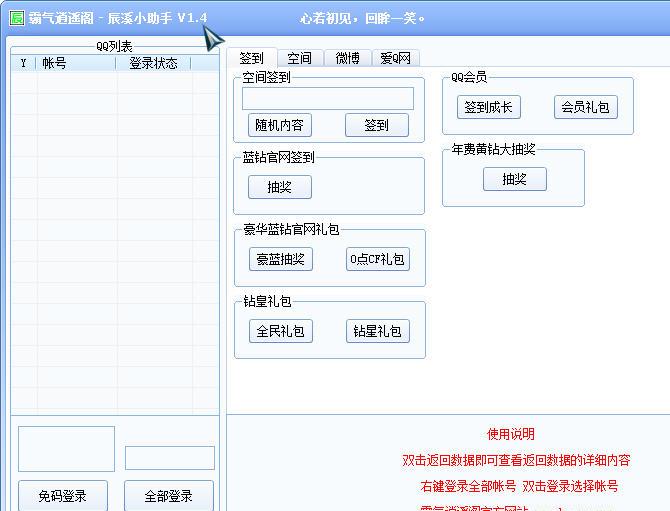This screenshot has width=670, height=511.
Task: Click the 全民礼包 button
Action: click(281, 331)
